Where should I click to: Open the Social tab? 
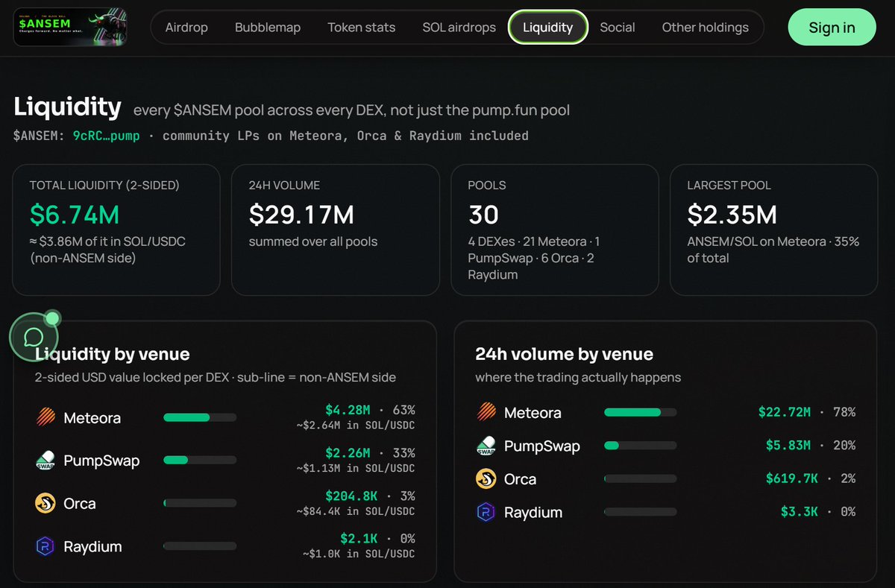618,28
